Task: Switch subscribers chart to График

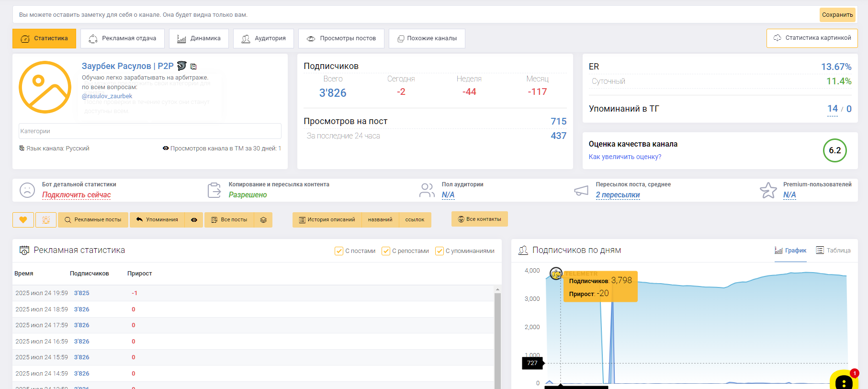Action: (x=790, y=251)
